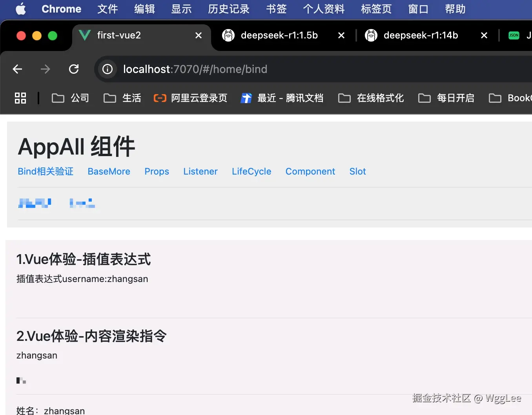Open the BaseMore link
The image size is (532, 415).
point(109,171)
